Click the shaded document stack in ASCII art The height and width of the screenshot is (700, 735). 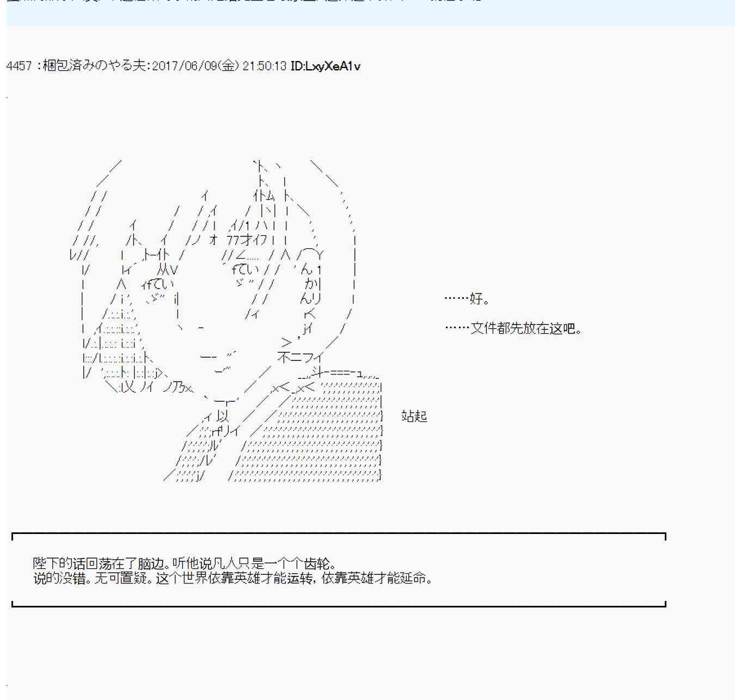pos(327,430)
